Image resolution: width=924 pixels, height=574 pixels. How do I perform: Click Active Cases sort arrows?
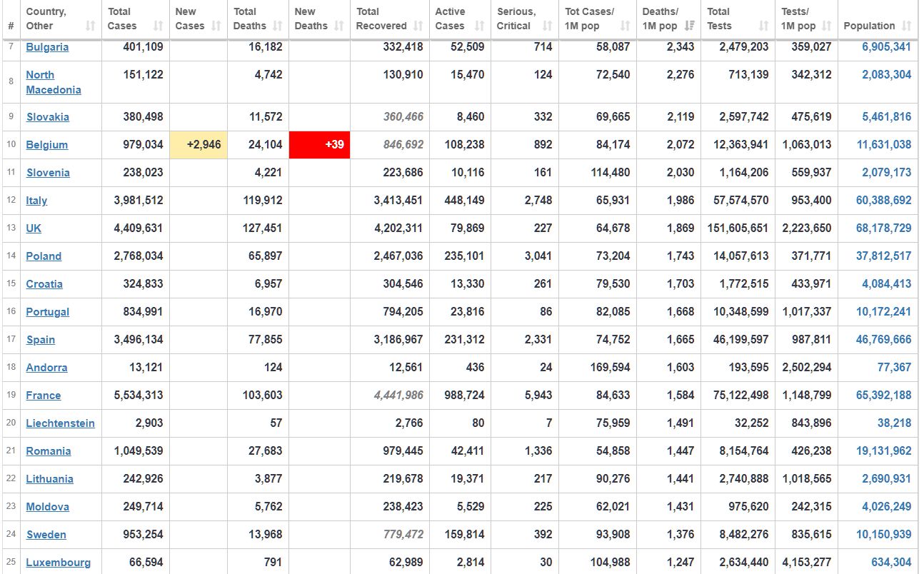[x=480, y=26]
